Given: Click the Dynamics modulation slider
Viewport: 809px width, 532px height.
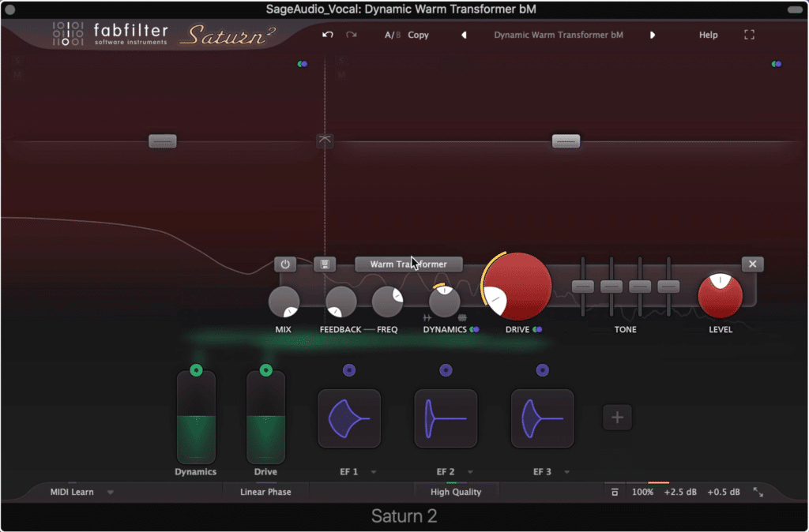Looking at the screenshot, I should 196,418.
